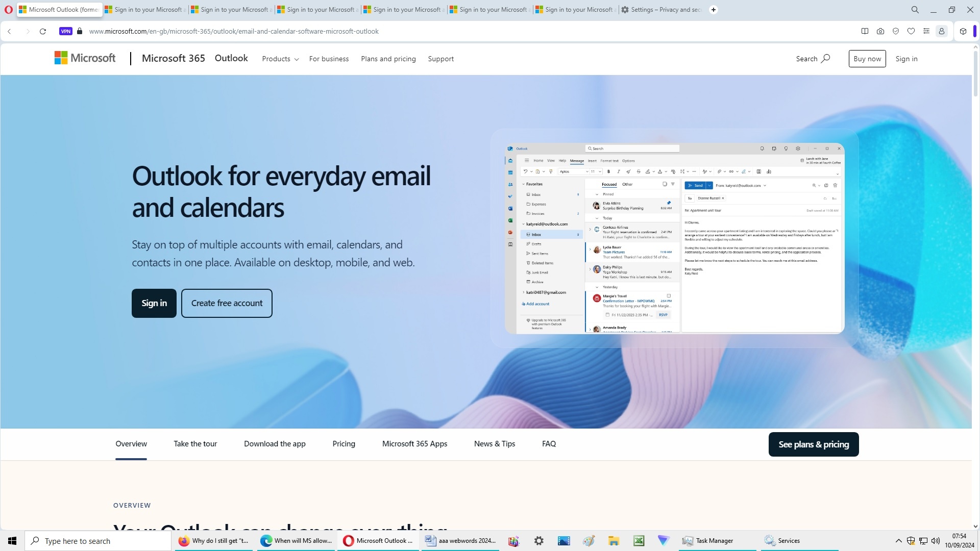
Task: Click the Microsoft logo
Action: click(85, 58)
